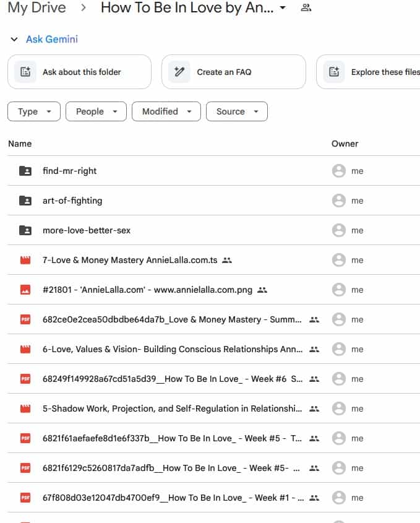
Task: Click the video icon for 7-Love & Money Mastery
Action: point(25,260)
